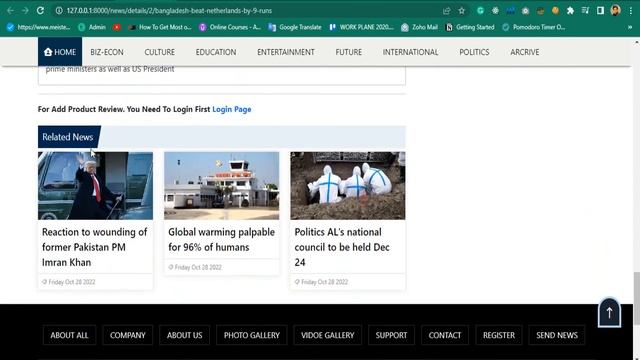Open the meister bookmark
This screenshot has height=360, width=640.
(38, 27)
